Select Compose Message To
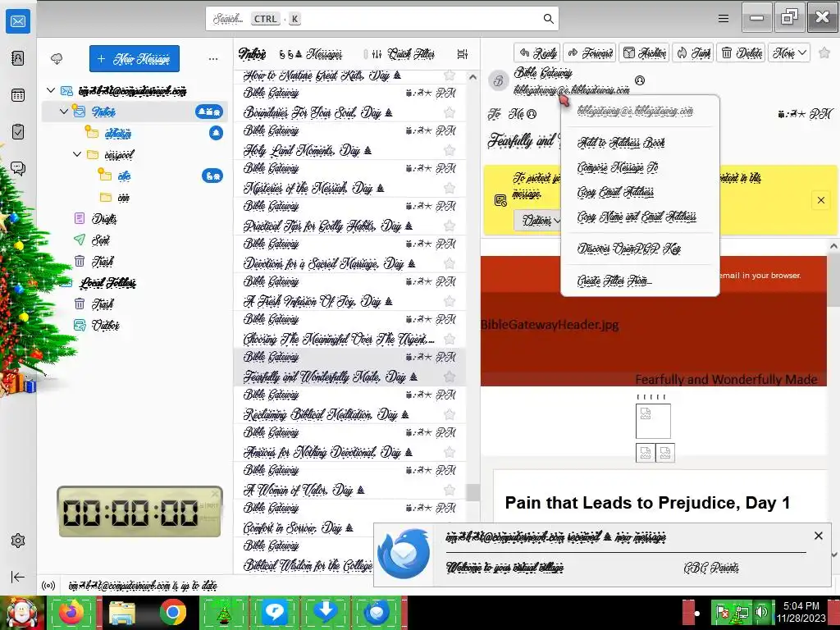 617,167
